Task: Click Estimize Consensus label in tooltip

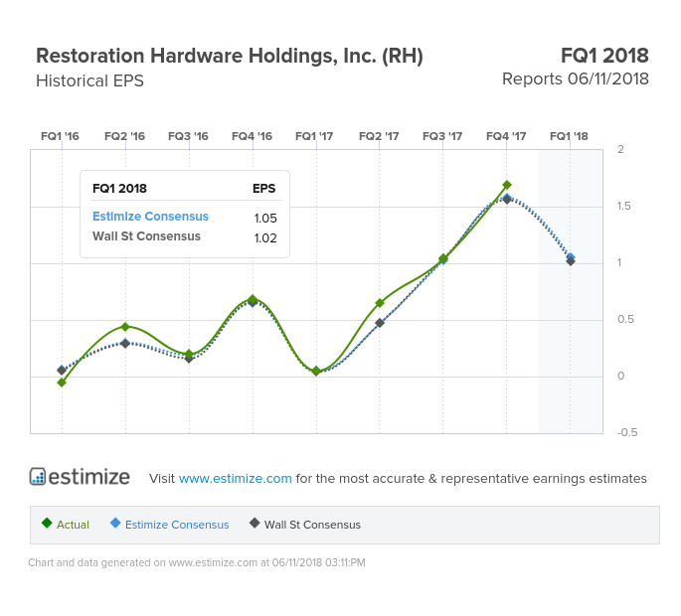Action: [150, 217]
